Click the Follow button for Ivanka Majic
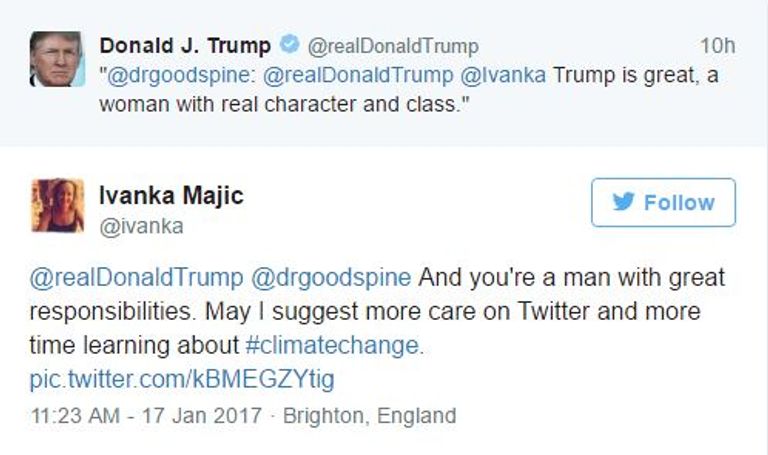Screen dimensions: 768x455 click(x=663, y=203)
